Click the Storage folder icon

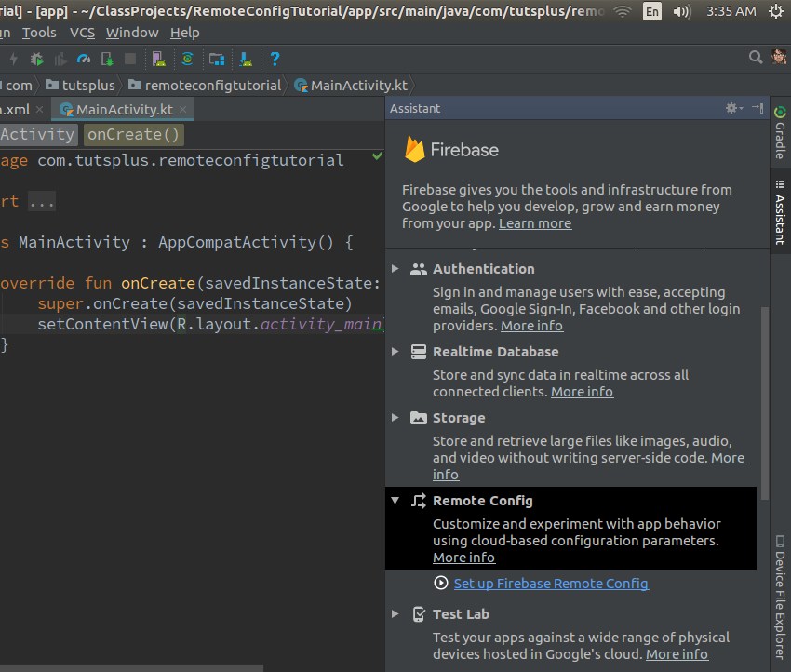coord(418,418)
